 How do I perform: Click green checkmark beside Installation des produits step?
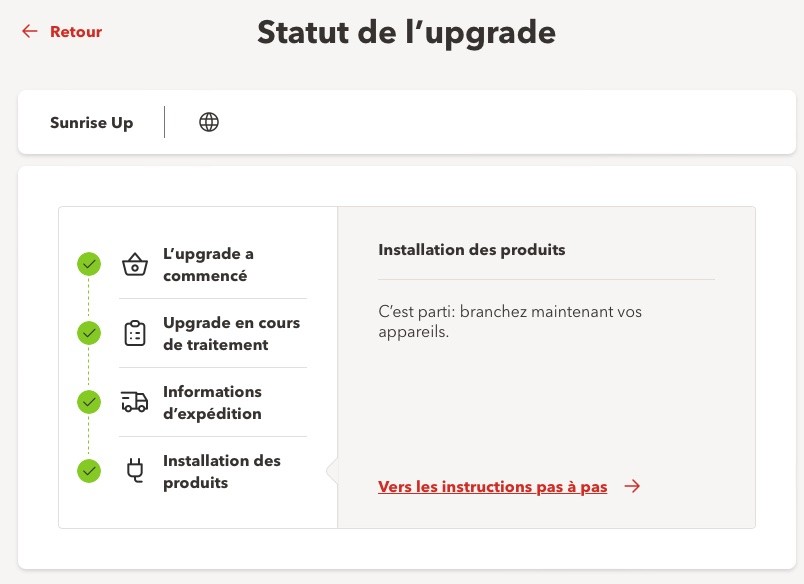(x=89, y=470)
